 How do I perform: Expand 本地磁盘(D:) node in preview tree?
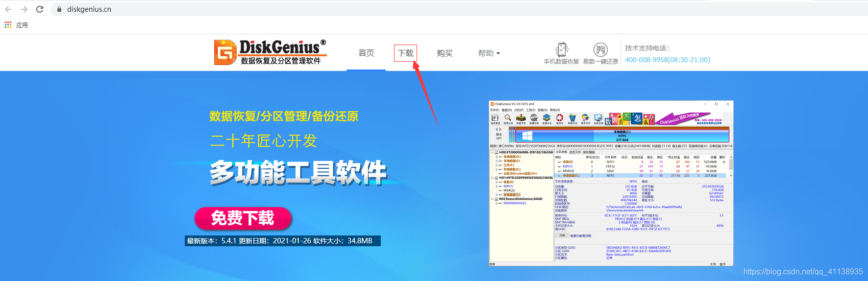(x=496, y=157)
